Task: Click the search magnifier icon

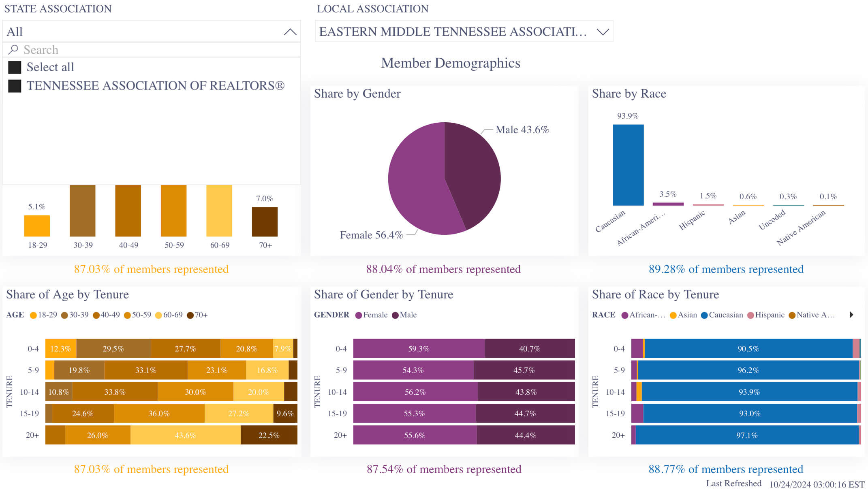Action: click(13, 49)
